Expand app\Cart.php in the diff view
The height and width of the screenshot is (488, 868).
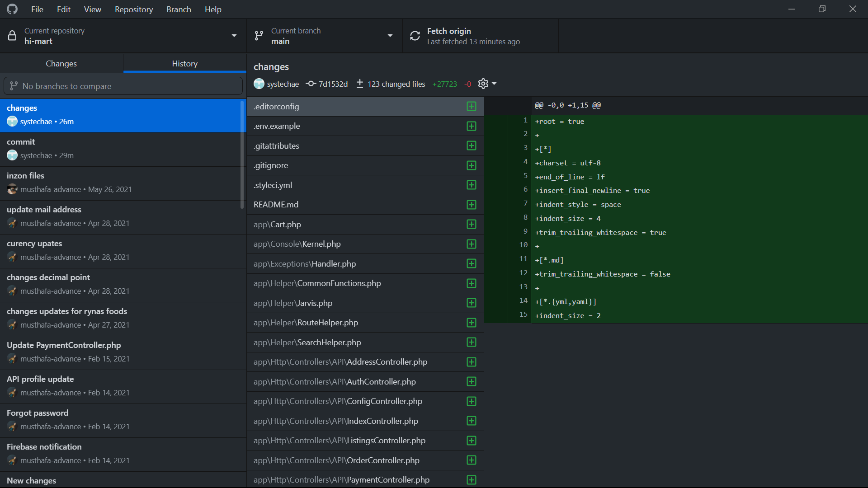(472, 224)
